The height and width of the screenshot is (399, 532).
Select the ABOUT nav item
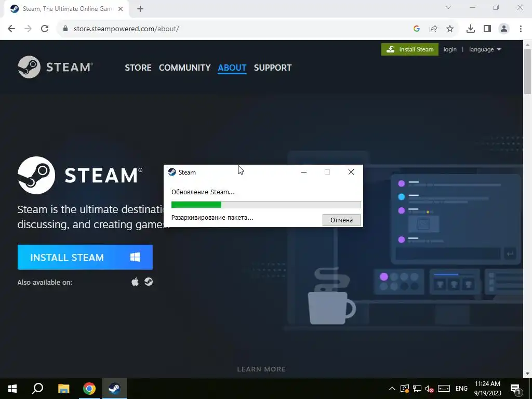(x=232, y=68)
